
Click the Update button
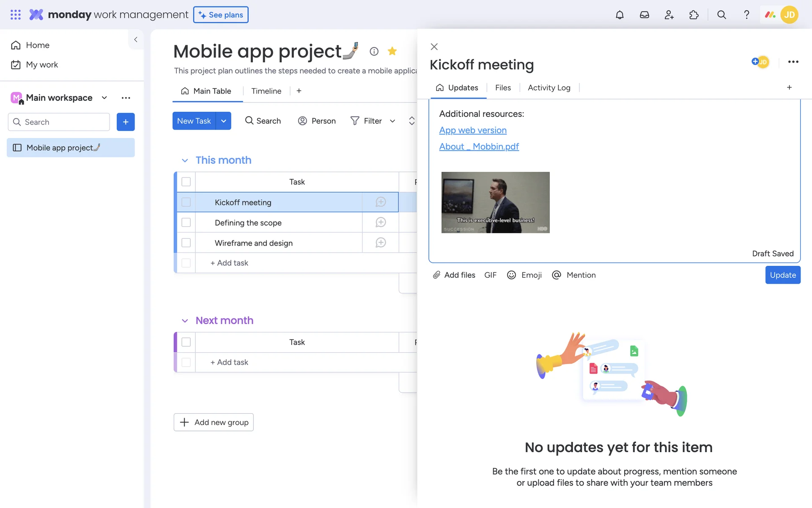pos(782,275)
